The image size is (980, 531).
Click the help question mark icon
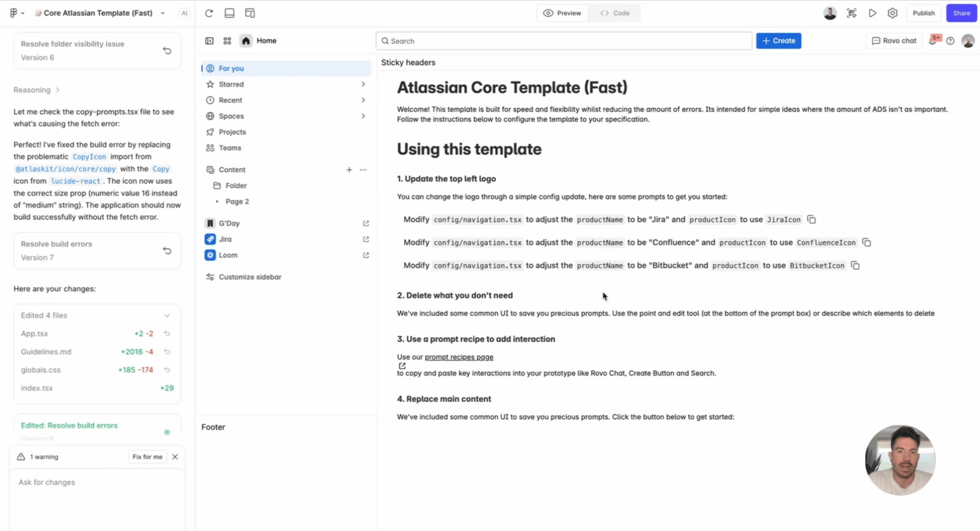950,41
